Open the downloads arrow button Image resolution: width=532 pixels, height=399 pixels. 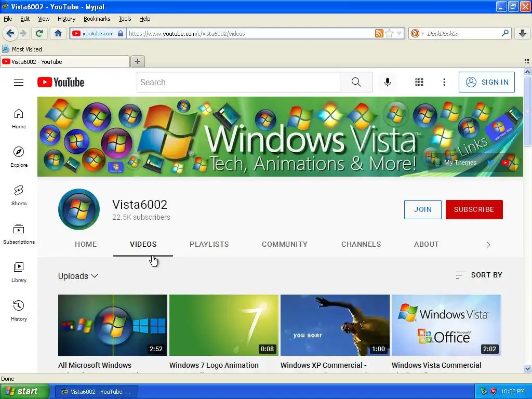(523, 33)
